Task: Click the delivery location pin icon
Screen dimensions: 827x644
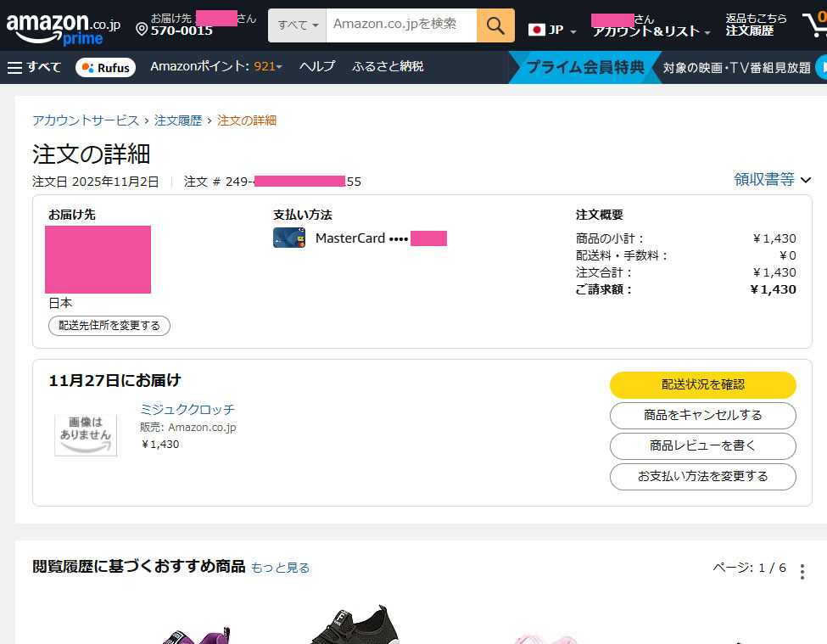Action: (x=142, y=30)
